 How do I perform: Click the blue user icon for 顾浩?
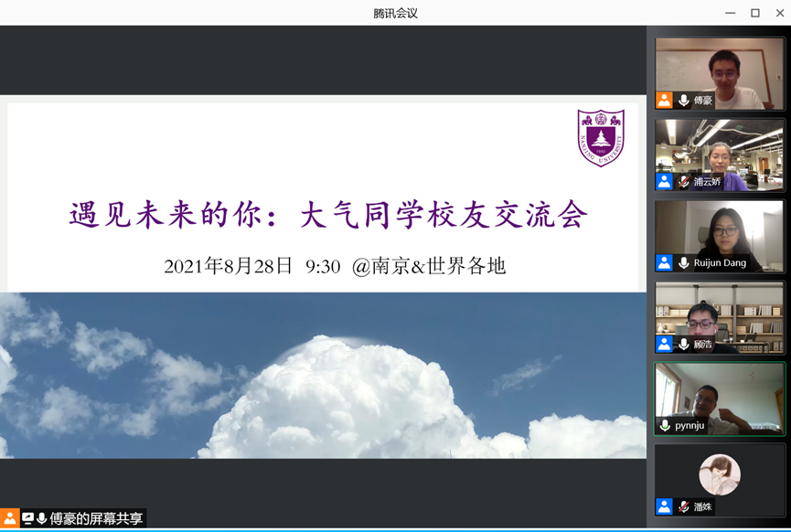(x=665, y=345)
